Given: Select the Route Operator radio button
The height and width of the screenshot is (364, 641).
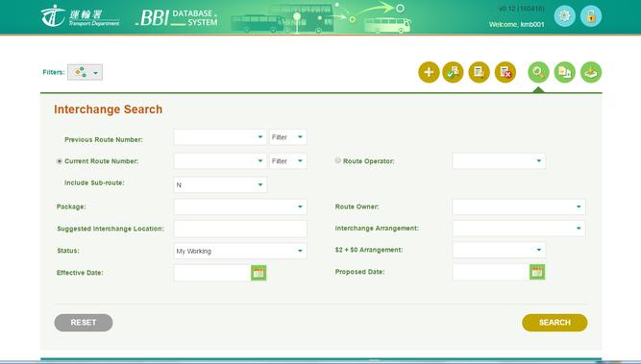Looking at the screenshot, I should tap(337, 160).
